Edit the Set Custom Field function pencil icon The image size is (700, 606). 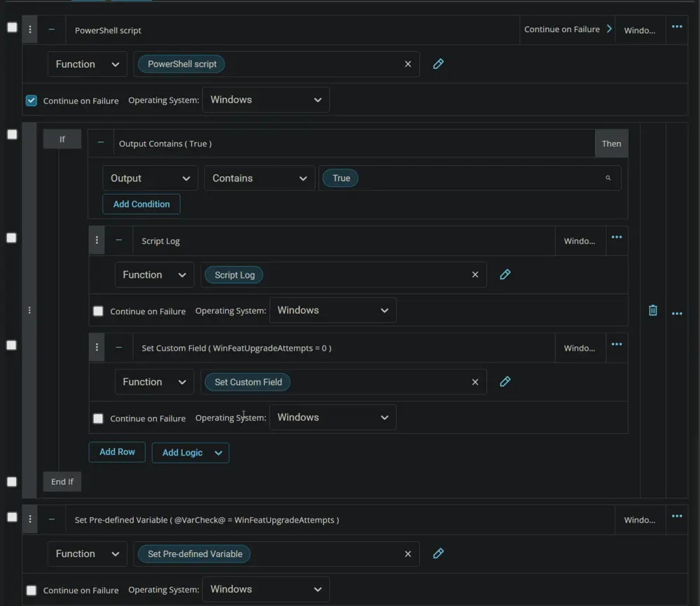pyautogui.click(x=505, y=381)
